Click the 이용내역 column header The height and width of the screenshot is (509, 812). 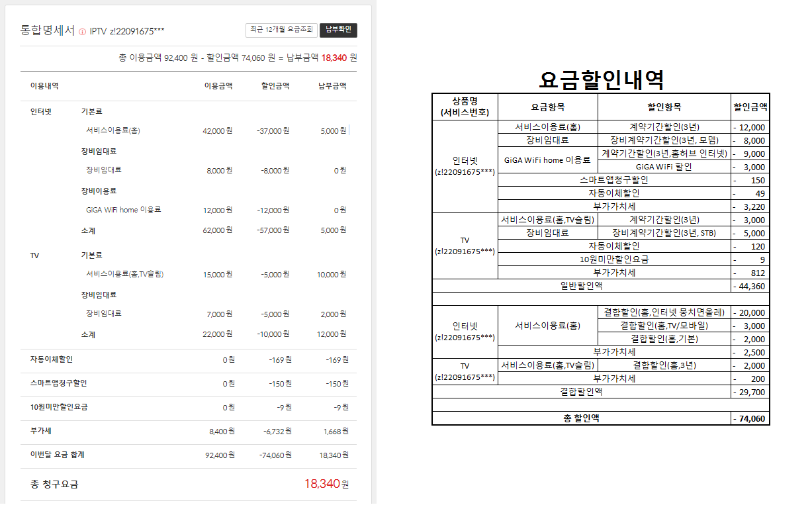(45, 86)
